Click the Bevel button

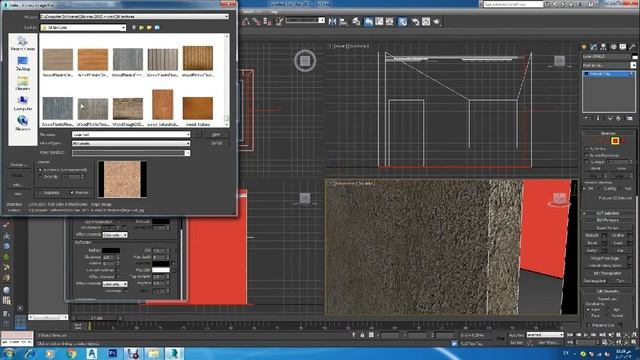(592, 243)
